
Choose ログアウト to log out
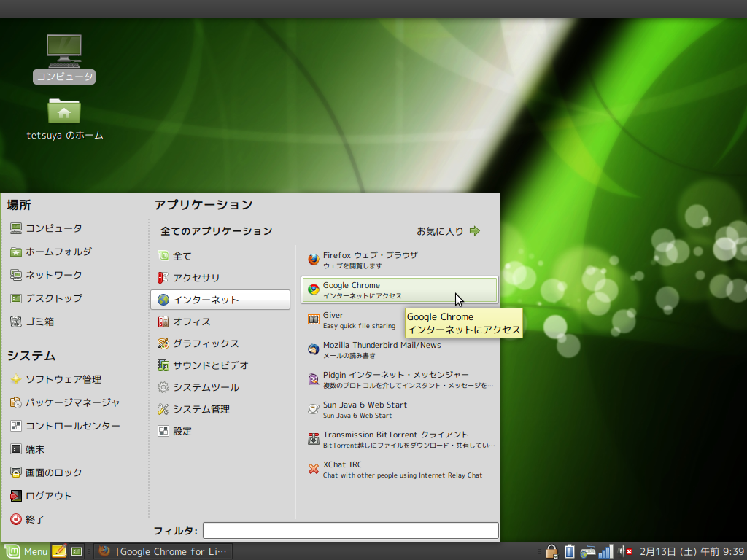pos(42,496)
